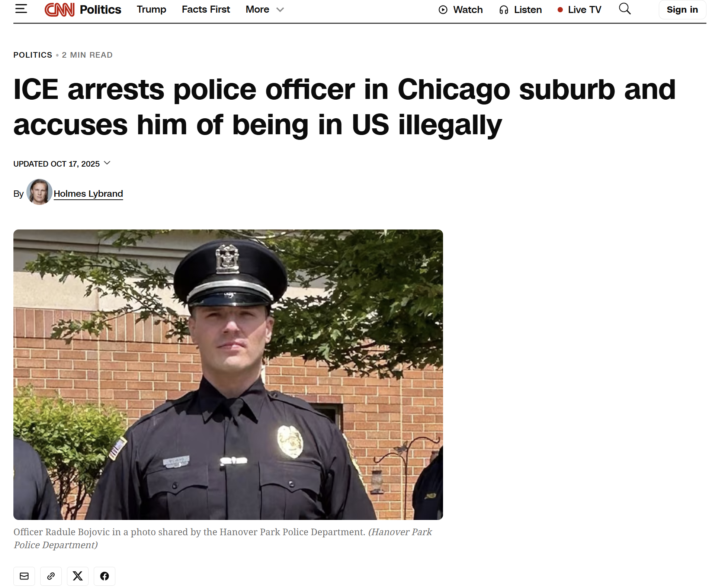Click the Watch play icon
This screenshot has width=712, height=588.
443,10
